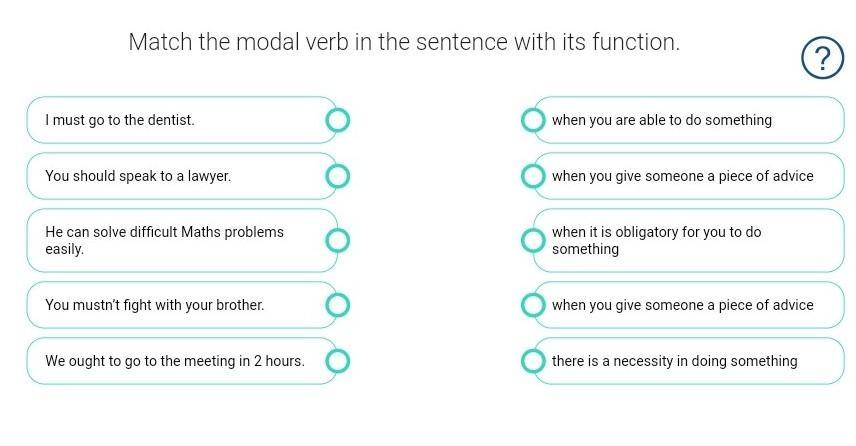Click the 'You mustn't fight with your brother.' card
856x446 pixels.
pos(182,305)
